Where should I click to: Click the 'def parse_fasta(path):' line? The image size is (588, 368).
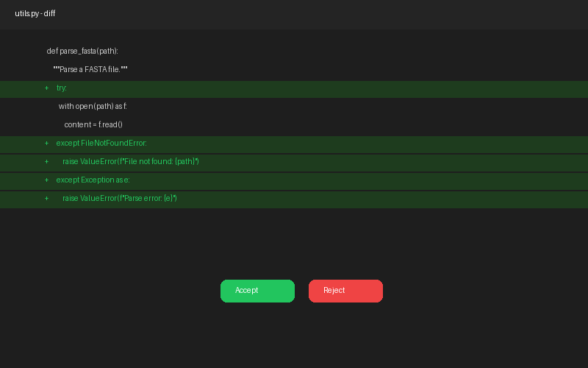(82, 52)
